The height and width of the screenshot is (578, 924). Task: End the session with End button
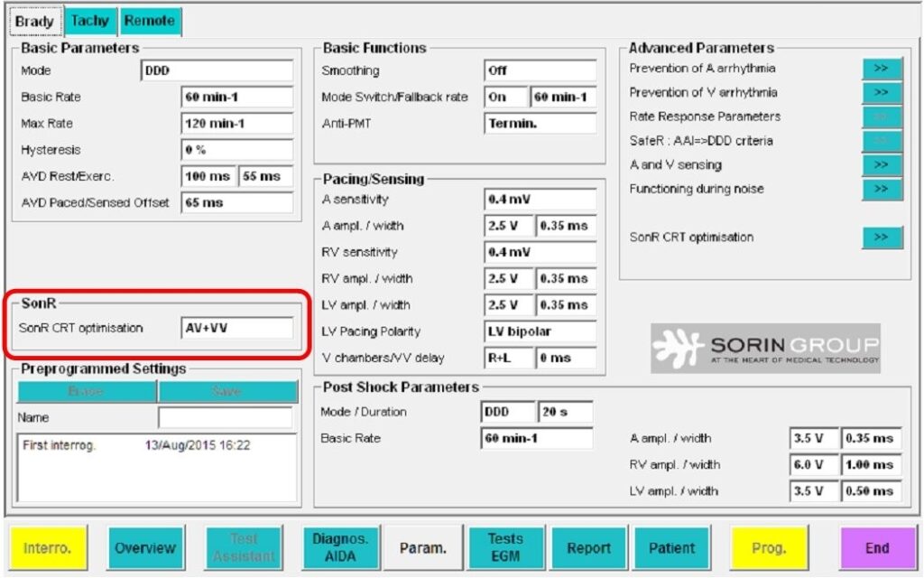click(x=876, y=547)
